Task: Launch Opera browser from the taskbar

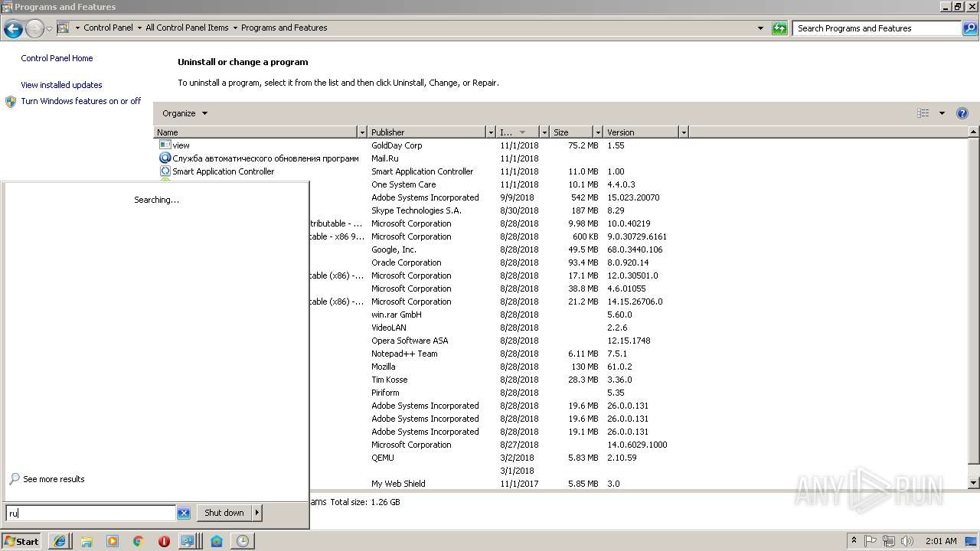Action: [x=164, y=541]
